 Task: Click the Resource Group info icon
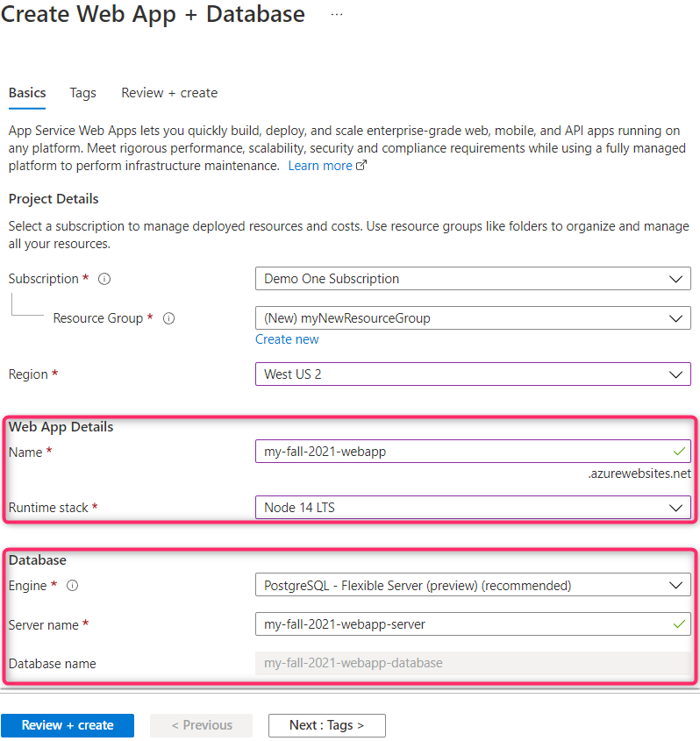[168, 318]
